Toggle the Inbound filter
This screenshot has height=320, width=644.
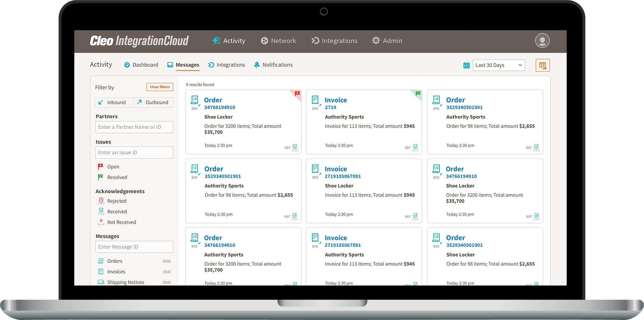(114, 102)
